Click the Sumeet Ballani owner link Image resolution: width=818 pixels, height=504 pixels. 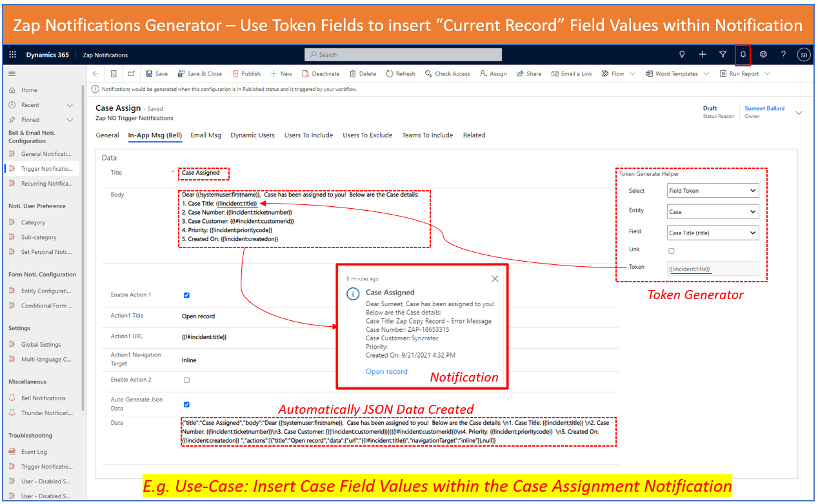click(764, 108)
